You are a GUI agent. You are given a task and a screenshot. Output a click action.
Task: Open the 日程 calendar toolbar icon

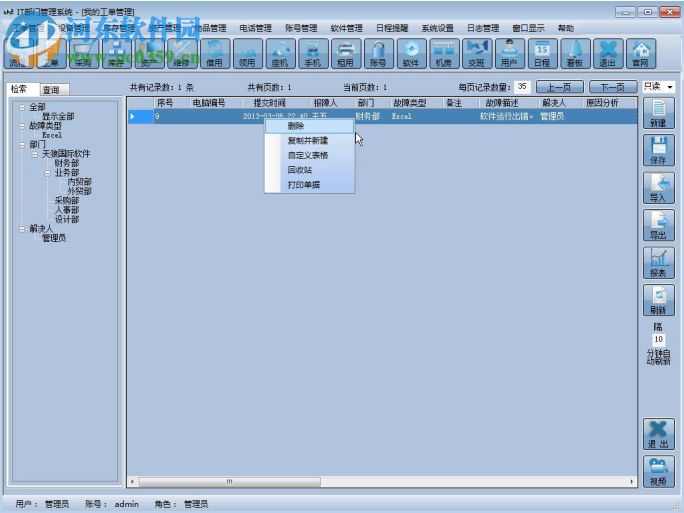click(542, 53)
